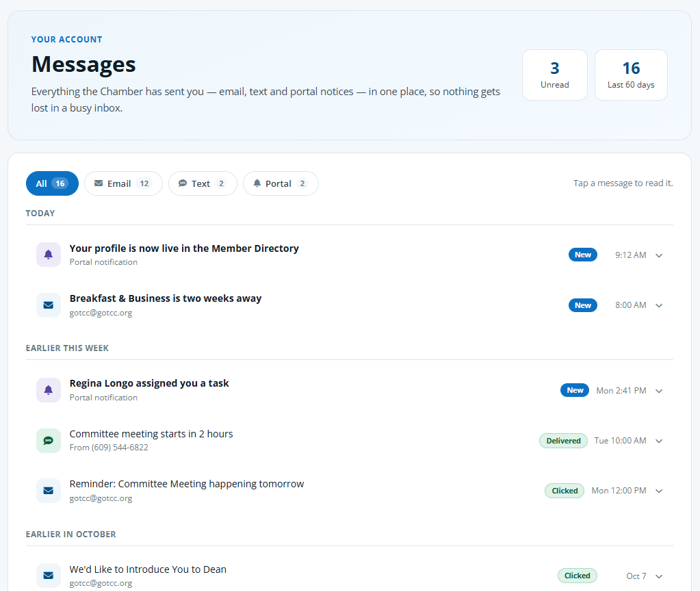Image resolution: width=700 pixels, height=592 pixels.
Task: Expand the Mon 12:00 PM reminder email
Action: click(x=658, y=491)
